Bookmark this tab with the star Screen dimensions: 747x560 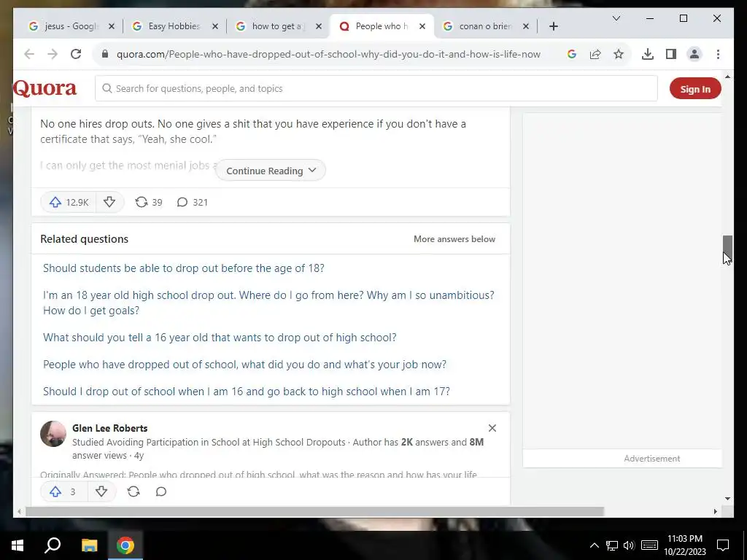[x=619, y=54]
